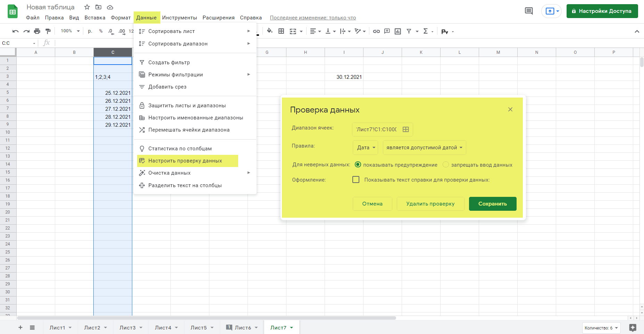Click cell containing 1;2;3;4

113,77
